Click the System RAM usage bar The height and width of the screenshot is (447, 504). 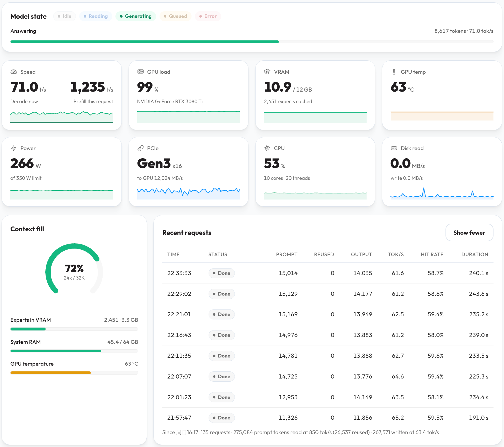tap(74, 351)
